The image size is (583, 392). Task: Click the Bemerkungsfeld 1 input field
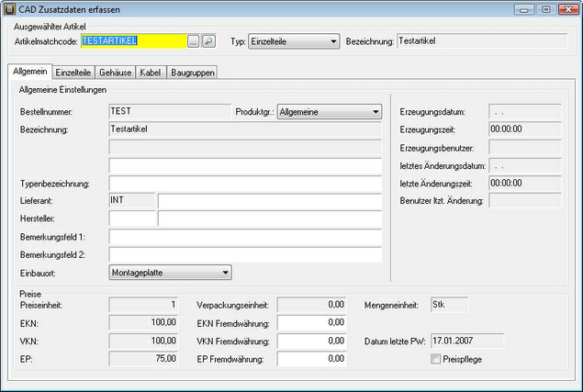coord(245,237)
